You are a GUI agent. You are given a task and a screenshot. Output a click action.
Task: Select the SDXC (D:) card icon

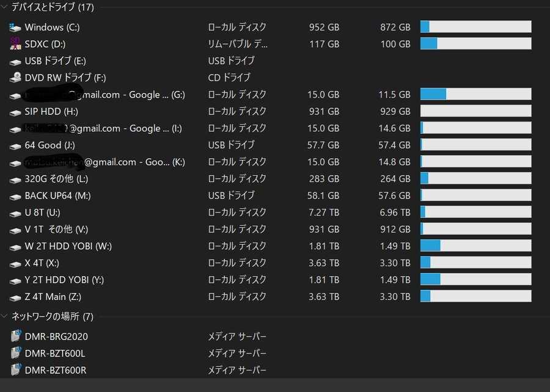(15, 44)
